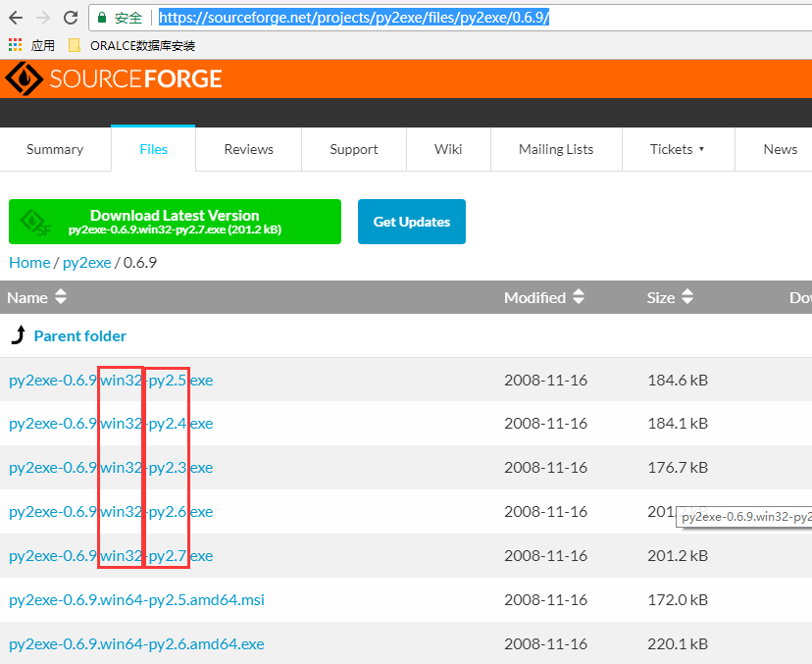The image size is (812, 664).
Task: Click the 应用 apps bookmark label
Action: 42,45
